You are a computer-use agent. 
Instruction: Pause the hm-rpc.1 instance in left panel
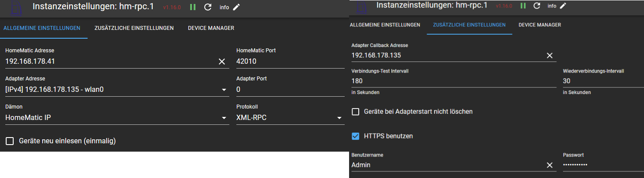click(x=193, y=7)
